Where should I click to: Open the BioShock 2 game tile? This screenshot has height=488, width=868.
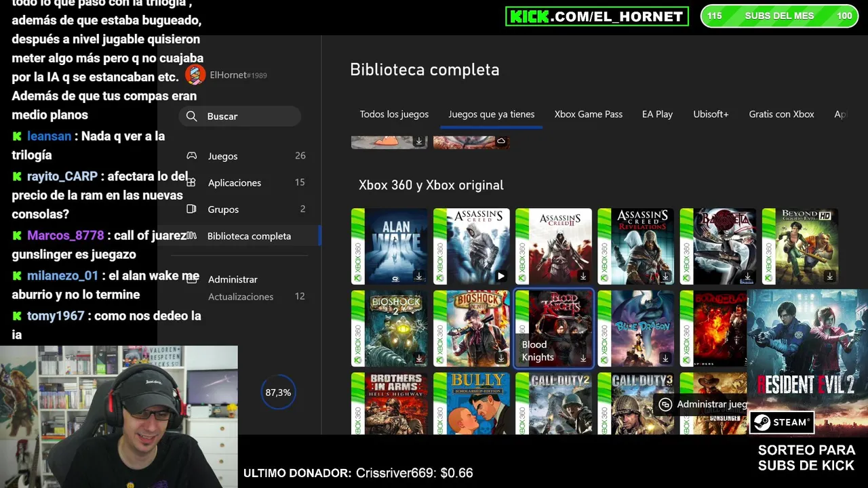click(389, 328)
